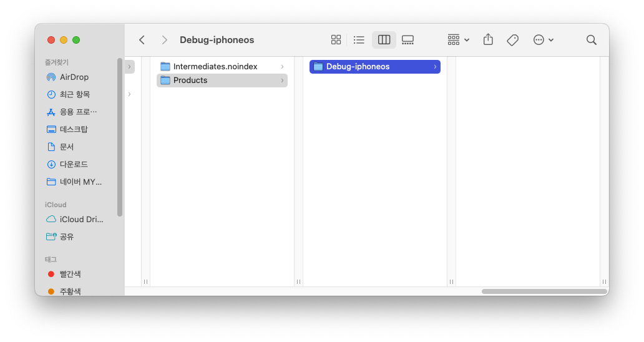Click the column handle below the Products column
Viewport: 644px width, 342px height.
point(298,281)
